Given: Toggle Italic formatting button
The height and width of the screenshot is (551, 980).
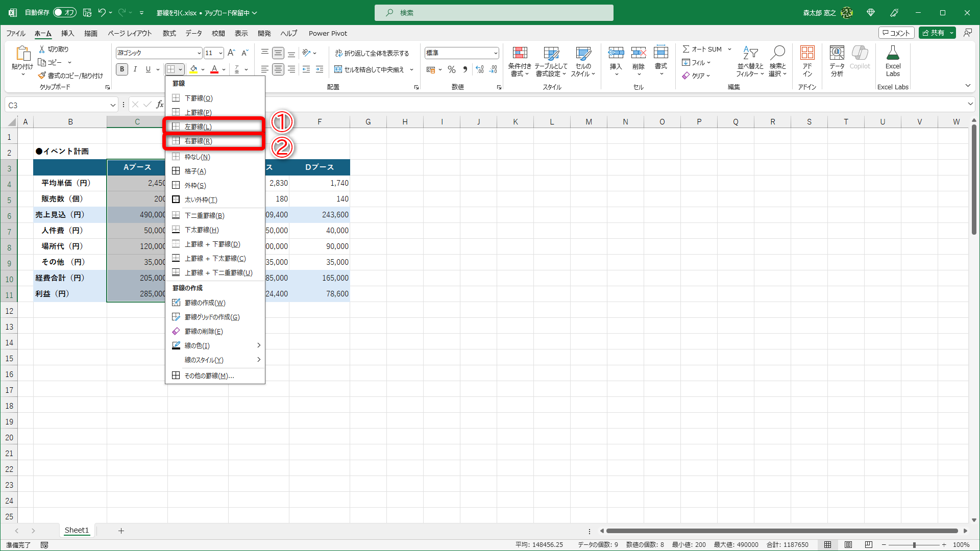Looking at the screenshot, I should click(x=135, y=69).
